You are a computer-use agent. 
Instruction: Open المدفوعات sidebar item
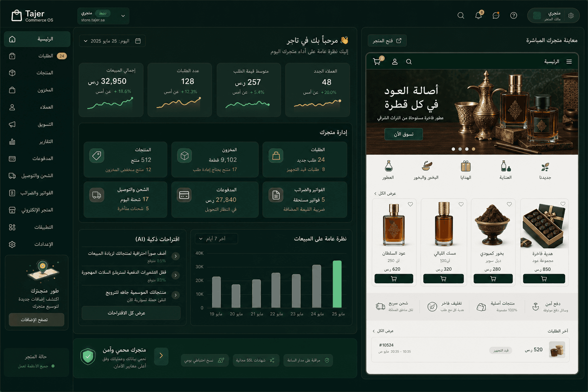pos(37,158)
